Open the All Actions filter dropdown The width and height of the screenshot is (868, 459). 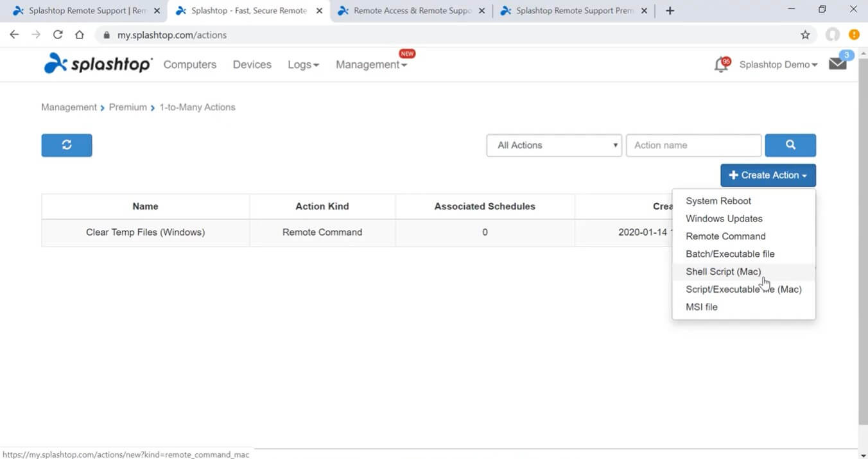(554, 145)
